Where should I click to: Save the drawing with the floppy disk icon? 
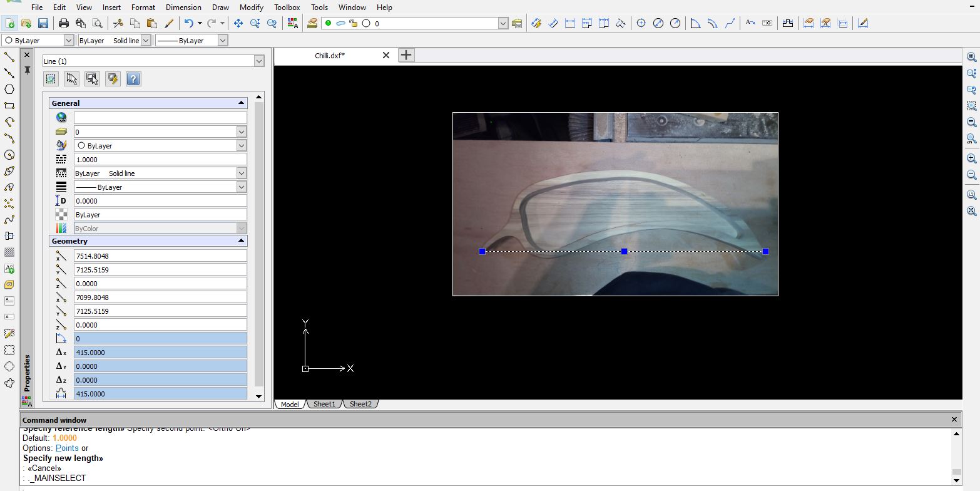(43, 23)
